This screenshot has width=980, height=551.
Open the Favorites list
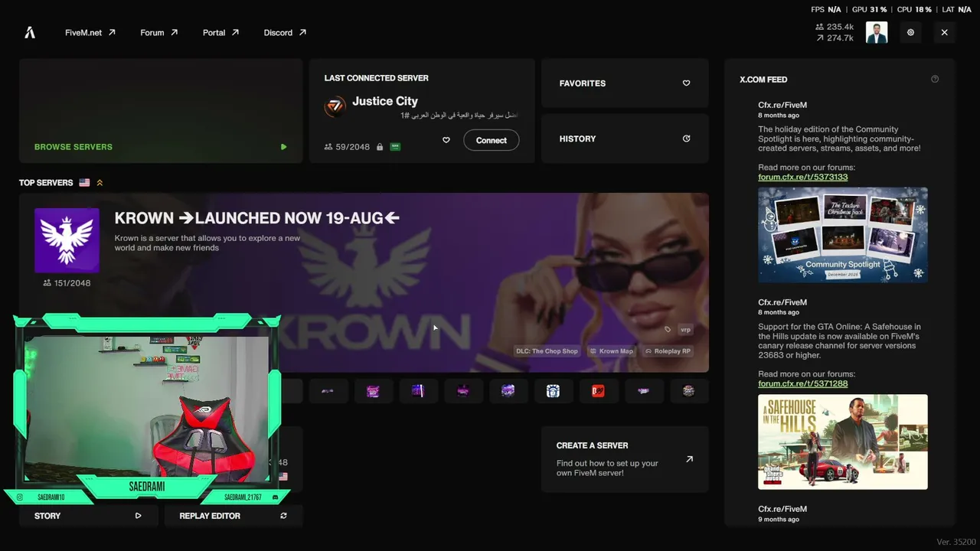click(x=625, y=83)
